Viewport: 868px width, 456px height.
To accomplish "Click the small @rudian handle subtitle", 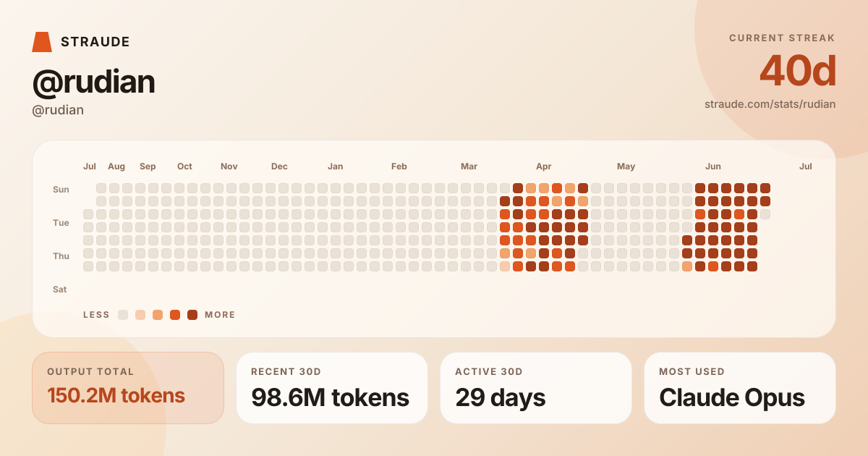I will click(58, 110).
